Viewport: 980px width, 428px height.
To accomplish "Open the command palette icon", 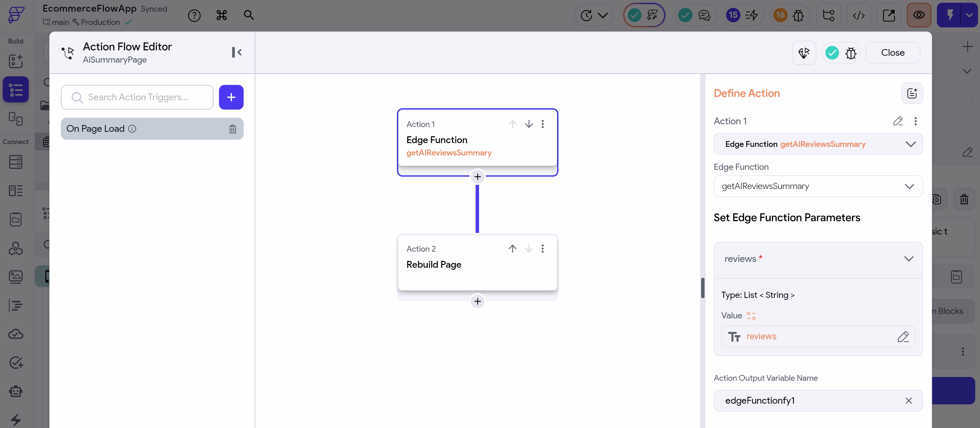I will (x=221, y=15).
